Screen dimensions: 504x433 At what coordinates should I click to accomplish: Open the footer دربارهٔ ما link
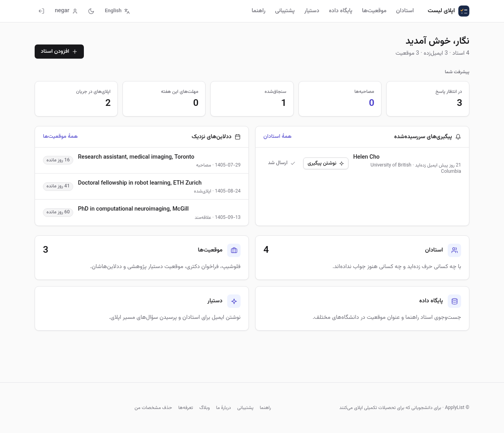(x=223, y=408)
